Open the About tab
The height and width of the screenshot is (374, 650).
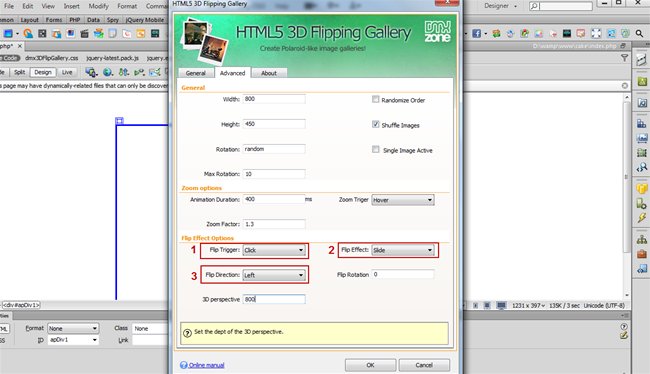[269, 73]
